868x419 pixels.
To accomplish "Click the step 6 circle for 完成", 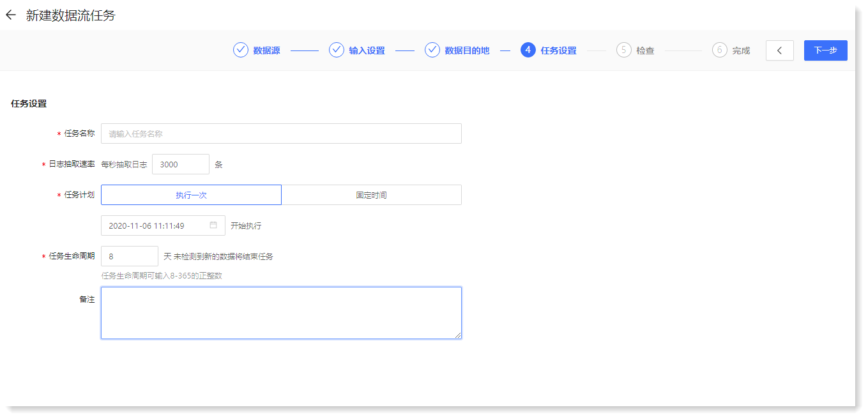I will coord(720,50).
